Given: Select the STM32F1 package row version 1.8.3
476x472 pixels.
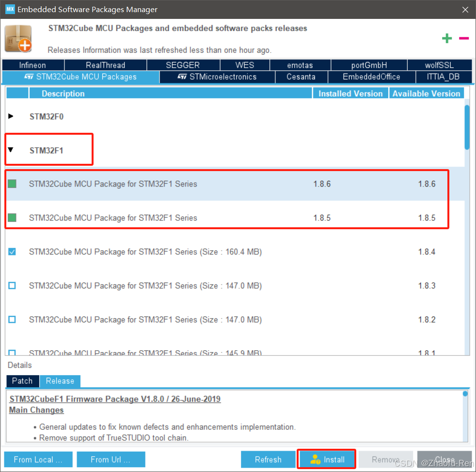Looking at the screenshot, I should point(236,285).
